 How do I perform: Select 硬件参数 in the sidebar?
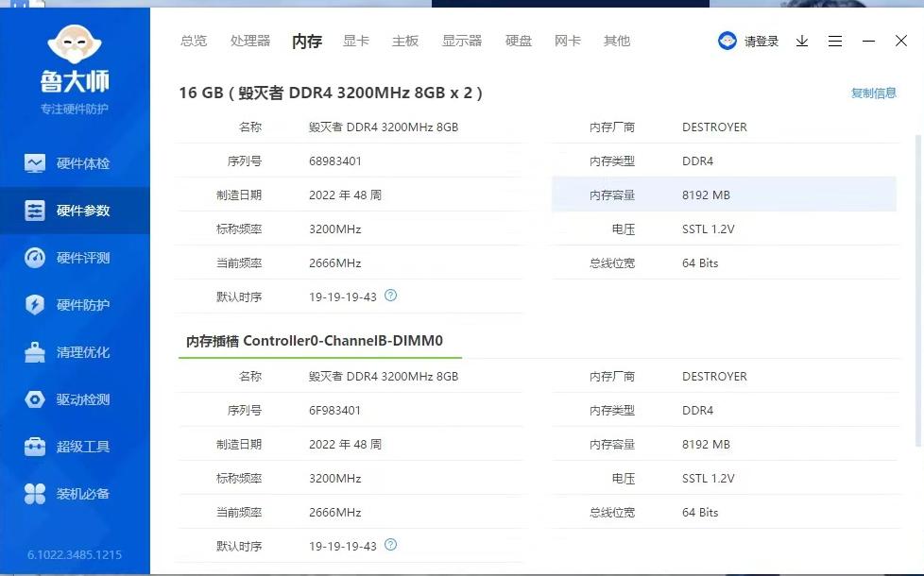[75, 210]
